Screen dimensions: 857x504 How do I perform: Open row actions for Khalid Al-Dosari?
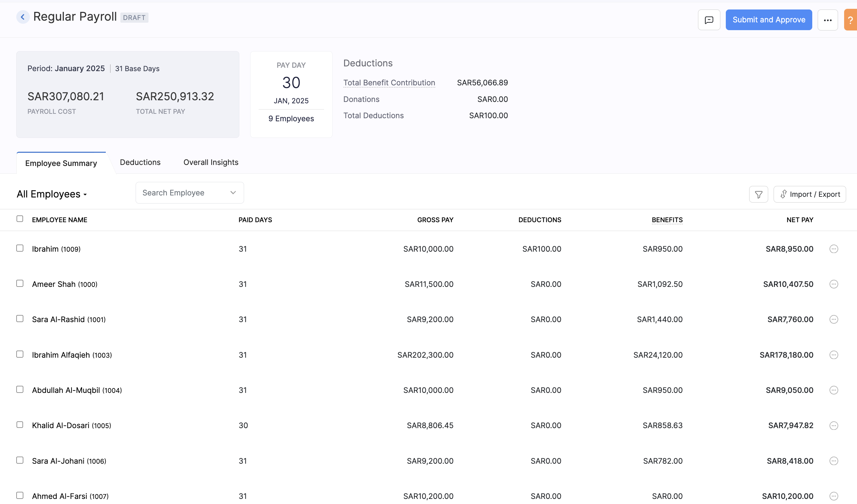pos(834,425)
